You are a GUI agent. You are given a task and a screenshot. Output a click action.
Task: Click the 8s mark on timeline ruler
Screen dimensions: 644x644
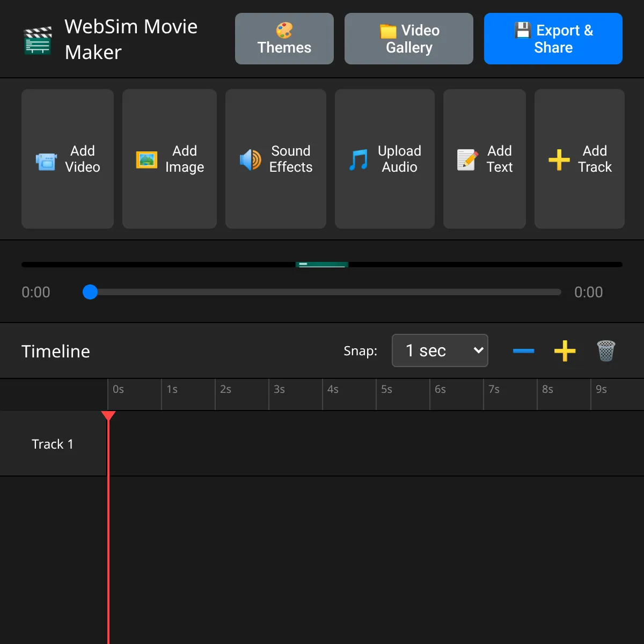click(x=547, y=390)
